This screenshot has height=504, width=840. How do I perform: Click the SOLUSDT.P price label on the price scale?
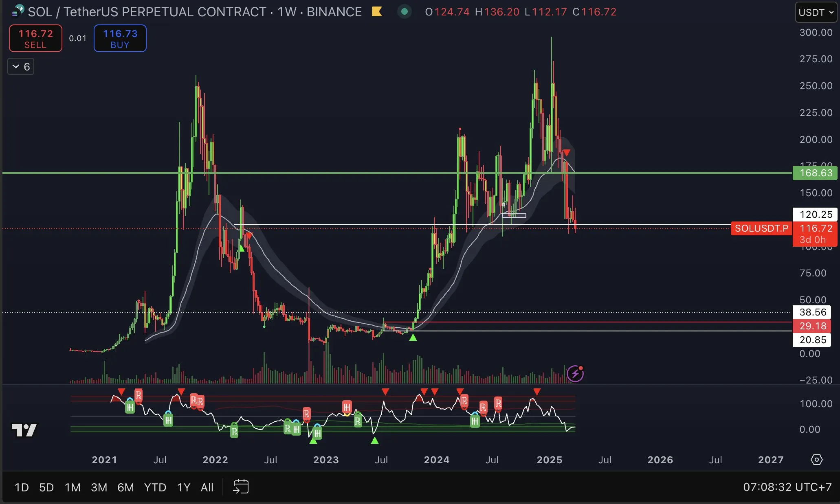(x=760, y=228)
